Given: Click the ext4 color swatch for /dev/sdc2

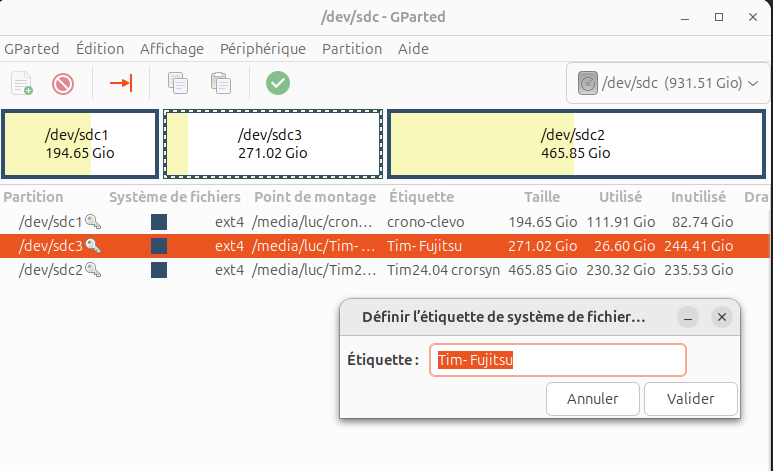Looking at the screenshot, I should pos(159,269).
